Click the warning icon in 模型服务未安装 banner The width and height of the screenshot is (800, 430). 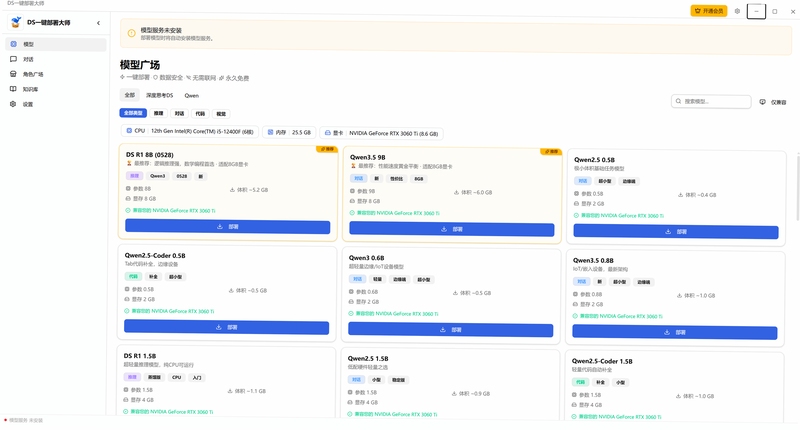tap(131, 33)
